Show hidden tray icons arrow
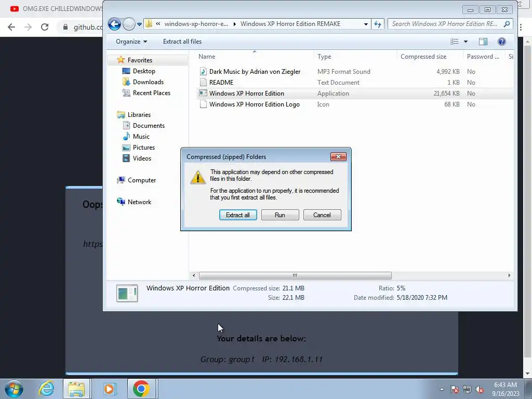 click(x=442, y=389)
